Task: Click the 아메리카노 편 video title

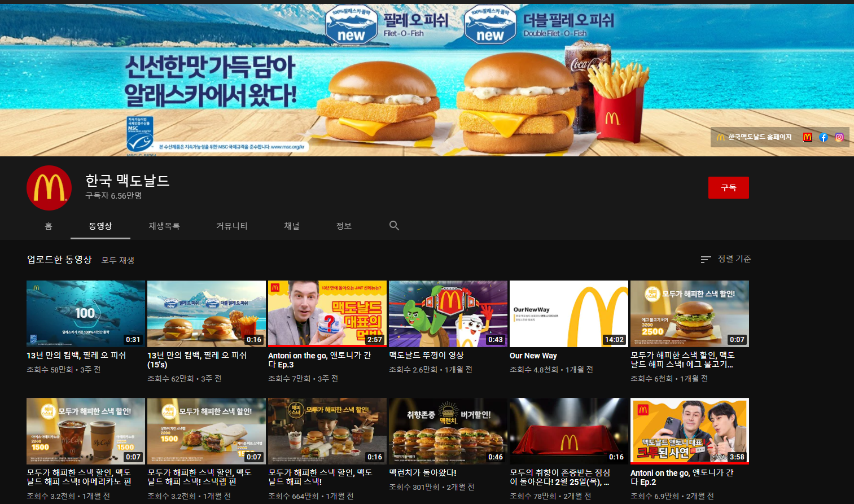Action: 79,477
